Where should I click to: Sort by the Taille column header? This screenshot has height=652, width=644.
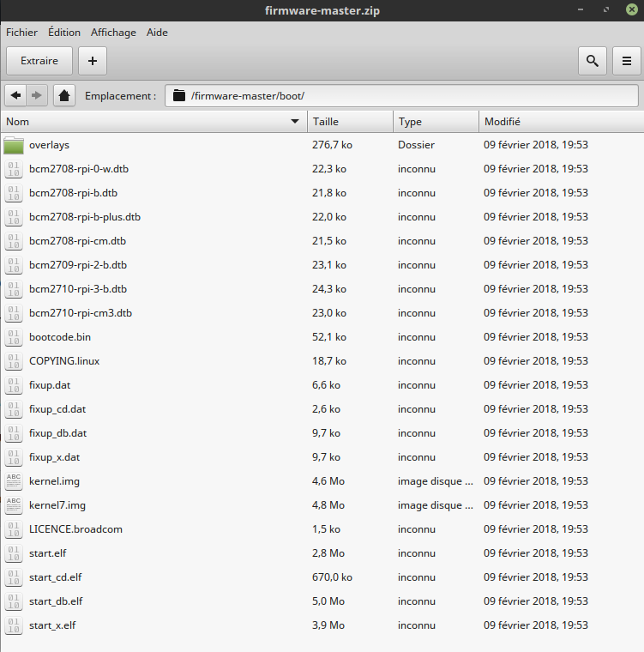click(350, 122)
